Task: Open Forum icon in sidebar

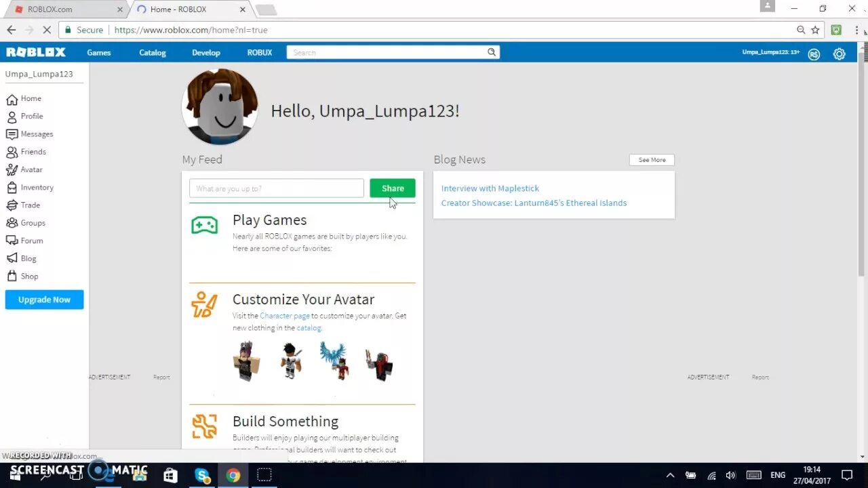Action: point(12,241)
